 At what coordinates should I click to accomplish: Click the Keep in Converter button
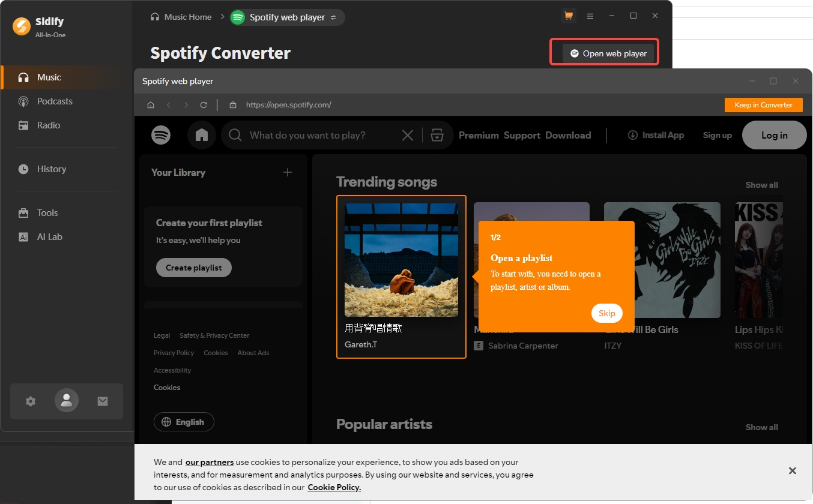point(764,105)
